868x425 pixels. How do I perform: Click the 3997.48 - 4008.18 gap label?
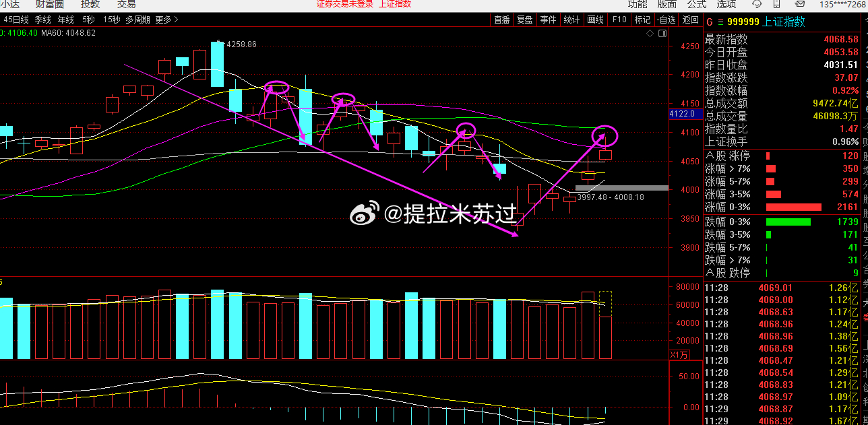coord(611,197)
